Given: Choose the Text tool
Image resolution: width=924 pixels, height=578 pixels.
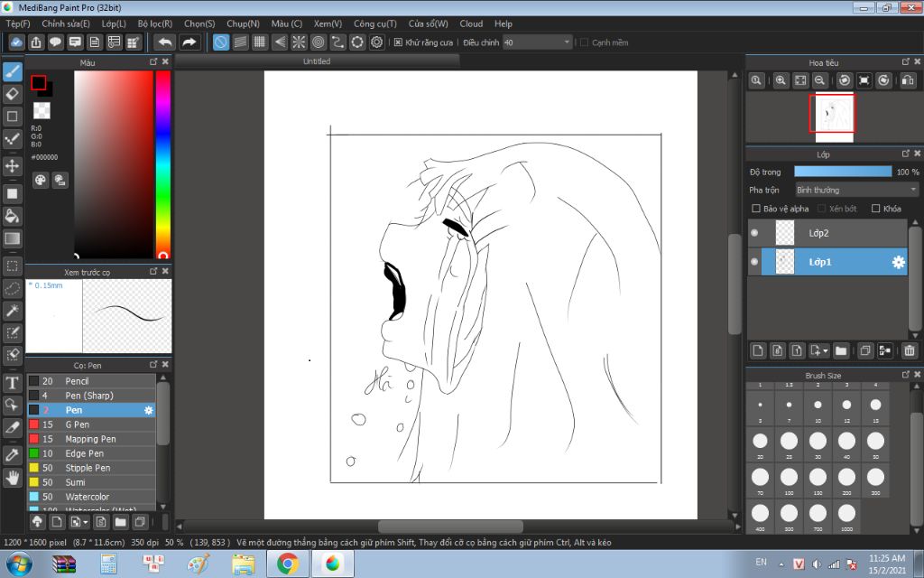Looking at the screenshot, I should [x=13, y=383].
